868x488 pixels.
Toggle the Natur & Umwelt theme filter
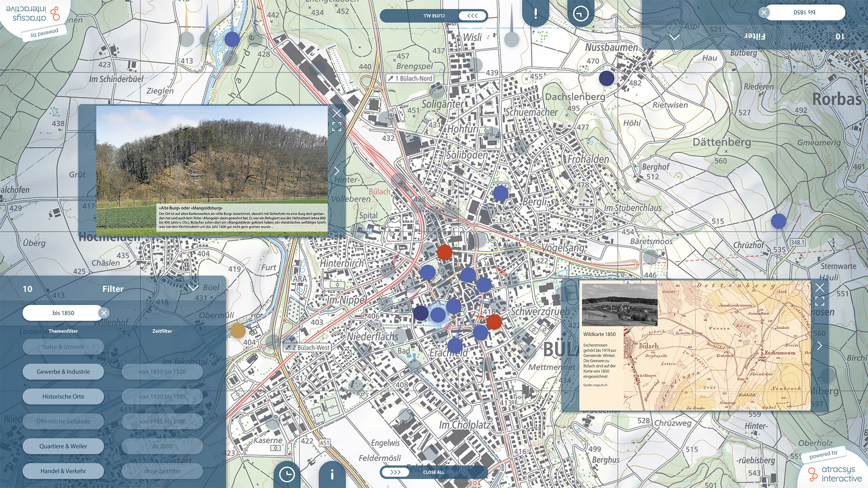63,347
